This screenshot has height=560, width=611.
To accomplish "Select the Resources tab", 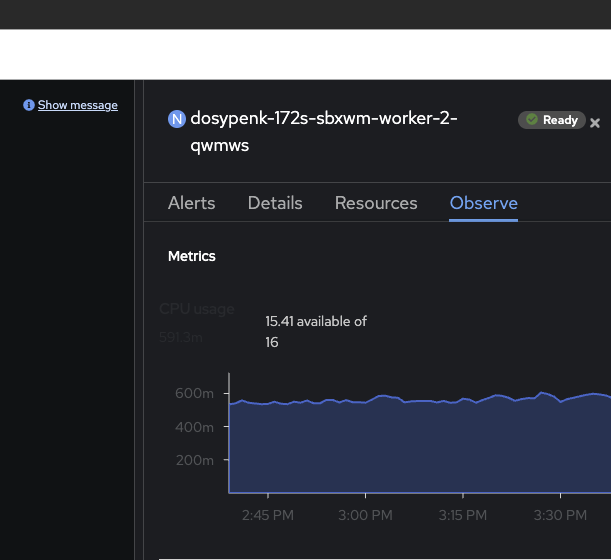I will click(x=376, y=203).
